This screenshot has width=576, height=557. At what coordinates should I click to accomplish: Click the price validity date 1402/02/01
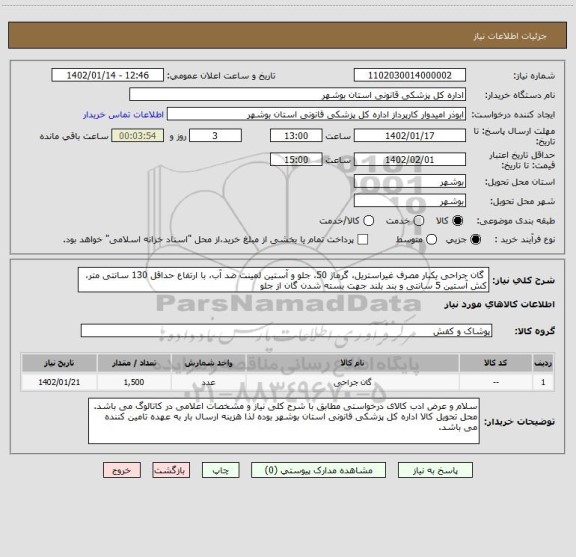[410, 159]
